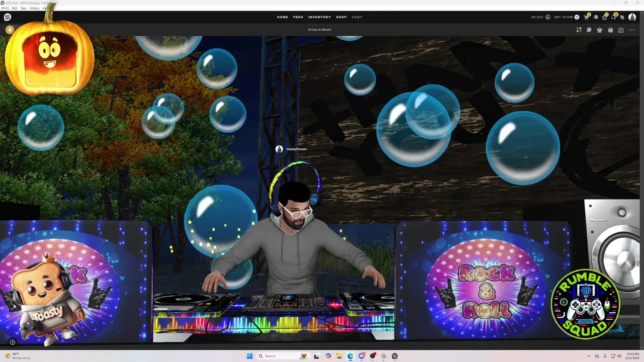Viewport: 644px width, 362px height.
Task: Click the IMVU logo in the top bar
Action: click(x=8, y=17)
